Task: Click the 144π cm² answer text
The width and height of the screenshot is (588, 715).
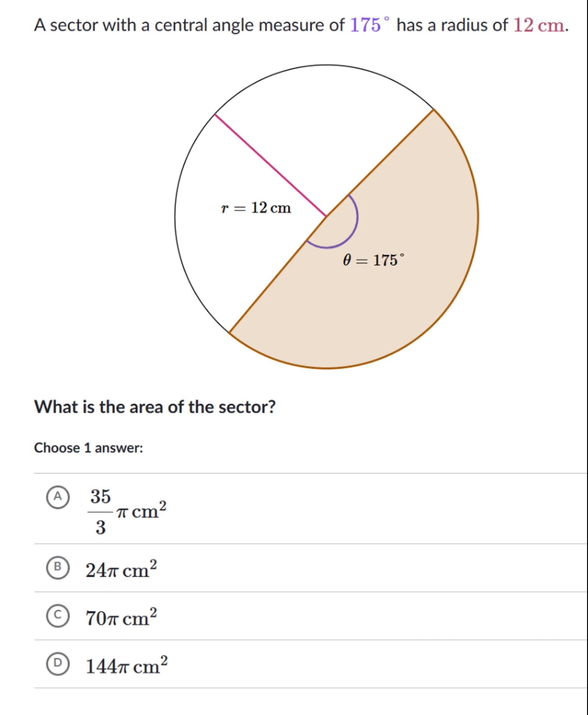Action: pyautogui.click(x=126, y=666)
